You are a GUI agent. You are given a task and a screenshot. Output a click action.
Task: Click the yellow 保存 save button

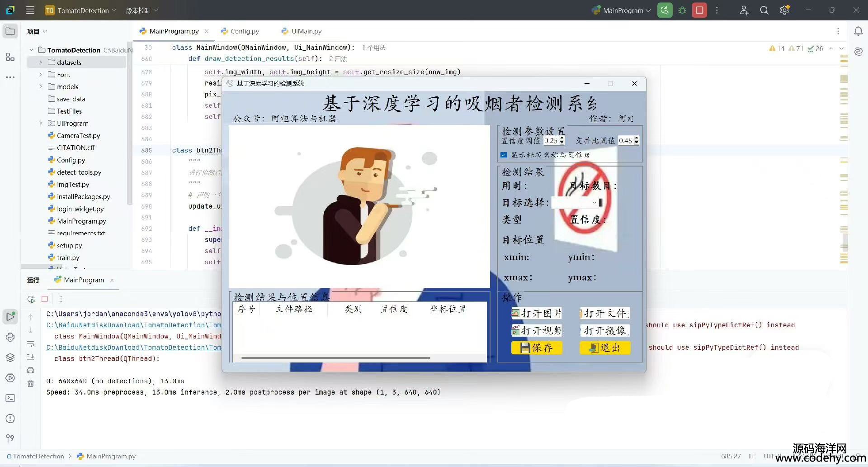pos(537,348)
